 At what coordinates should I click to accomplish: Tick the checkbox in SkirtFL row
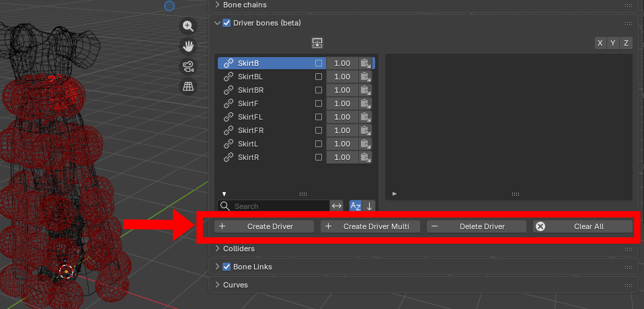[x=319, y=117]
